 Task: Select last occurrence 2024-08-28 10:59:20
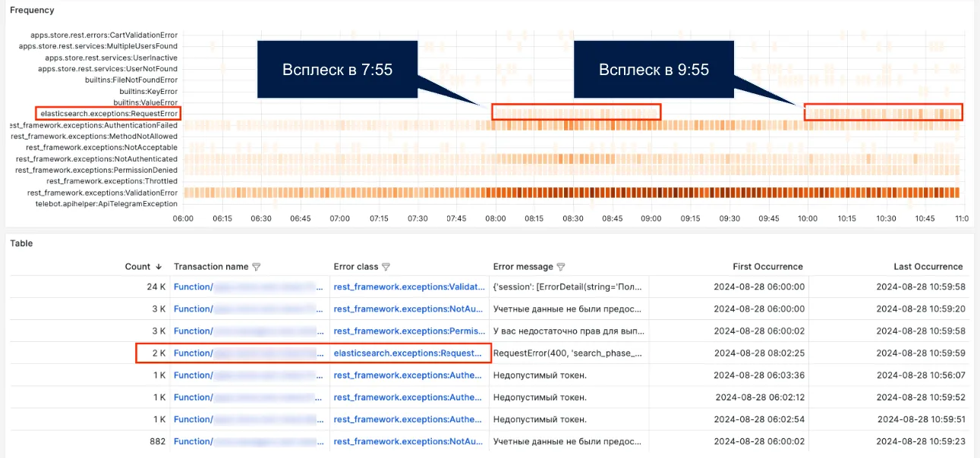coord(921,309)
